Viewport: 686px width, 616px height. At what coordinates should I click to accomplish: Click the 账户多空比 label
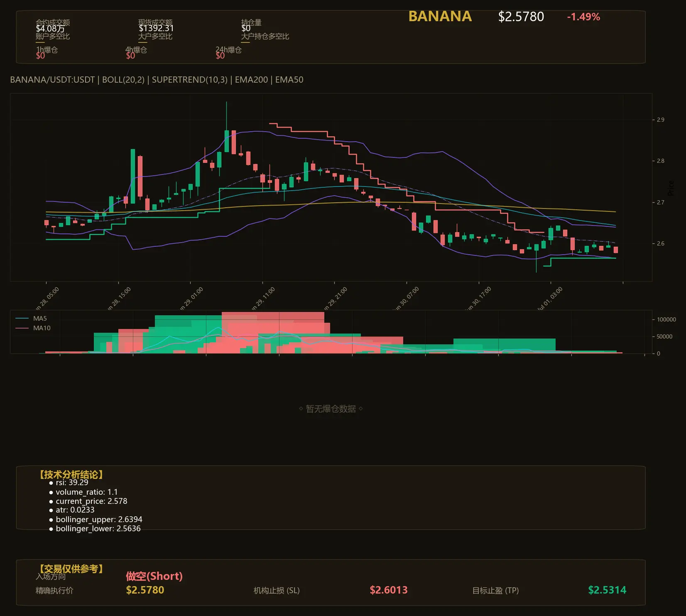[53, 36]
